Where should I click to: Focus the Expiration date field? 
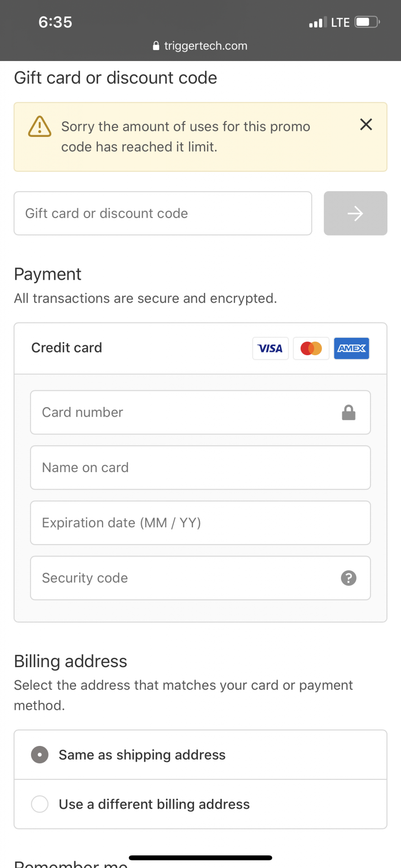click(x=201, y=523)
